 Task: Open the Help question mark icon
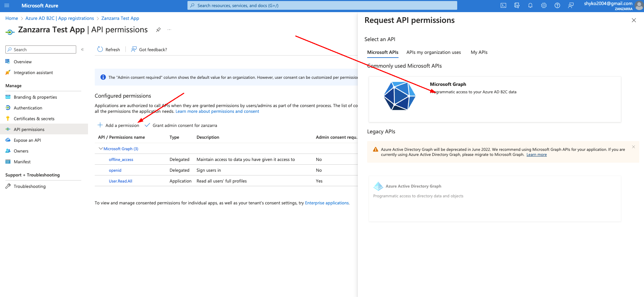[x=557, y=5]
